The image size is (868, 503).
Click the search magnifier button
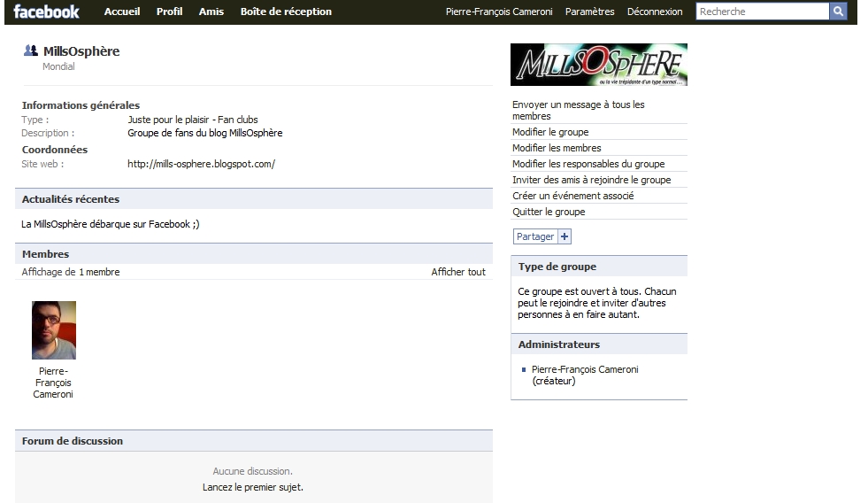pos(838,12)
